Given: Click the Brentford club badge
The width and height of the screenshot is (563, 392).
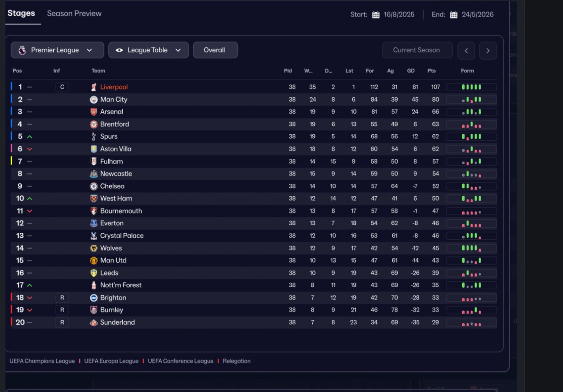Looking at the screenshot, I should tap(93, 124).
